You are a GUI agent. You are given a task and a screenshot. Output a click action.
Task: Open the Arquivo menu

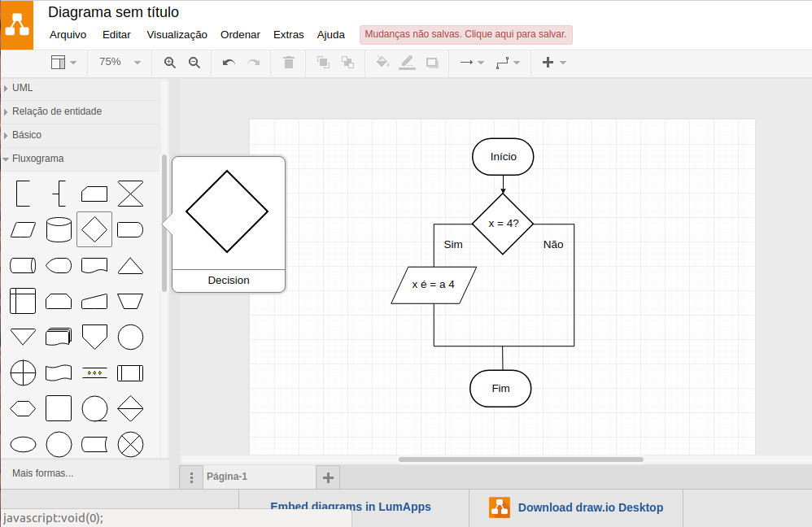click(68, 35)
